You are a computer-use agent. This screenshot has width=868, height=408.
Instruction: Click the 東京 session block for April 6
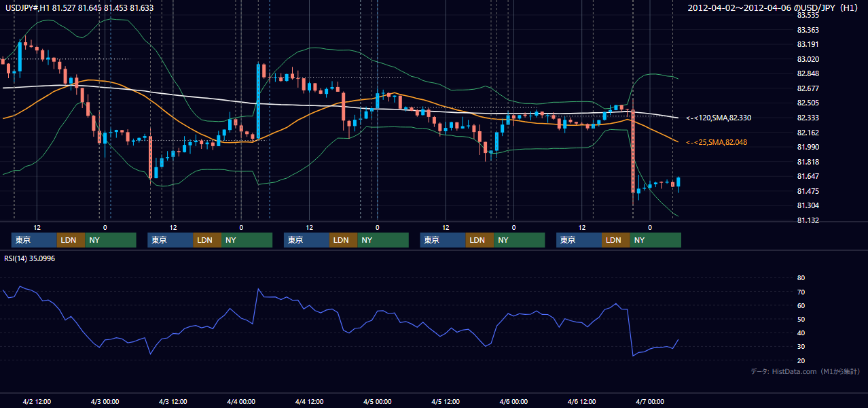pos(579,240)
